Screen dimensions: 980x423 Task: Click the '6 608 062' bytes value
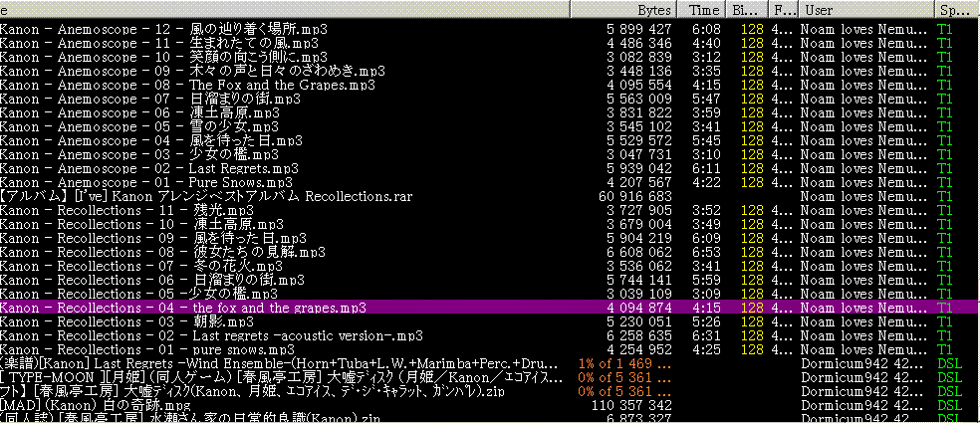[x=639, y=253]
